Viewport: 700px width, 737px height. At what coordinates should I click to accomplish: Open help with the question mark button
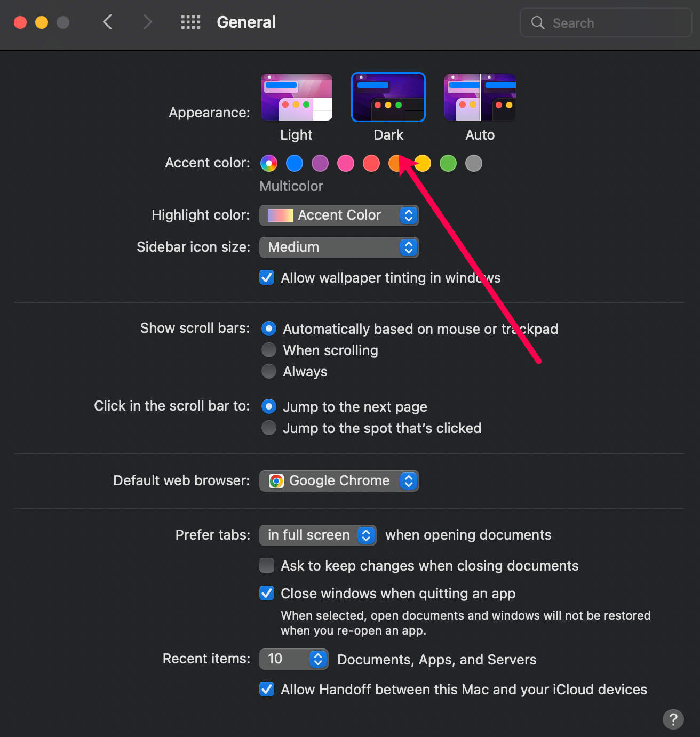click(673, 719)
